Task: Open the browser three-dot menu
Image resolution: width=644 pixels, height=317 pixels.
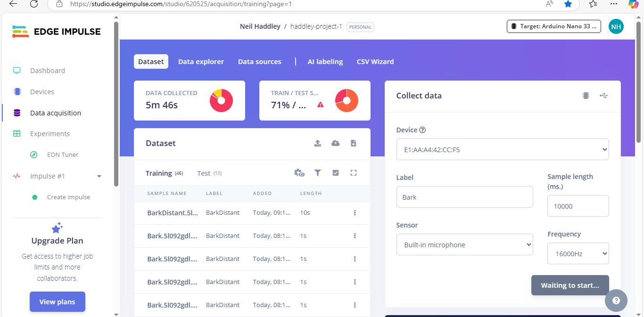Action: 613,4
